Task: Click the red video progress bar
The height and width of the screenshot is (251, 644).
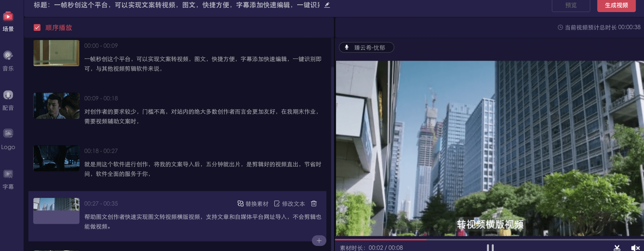Action: pos(381,240)
